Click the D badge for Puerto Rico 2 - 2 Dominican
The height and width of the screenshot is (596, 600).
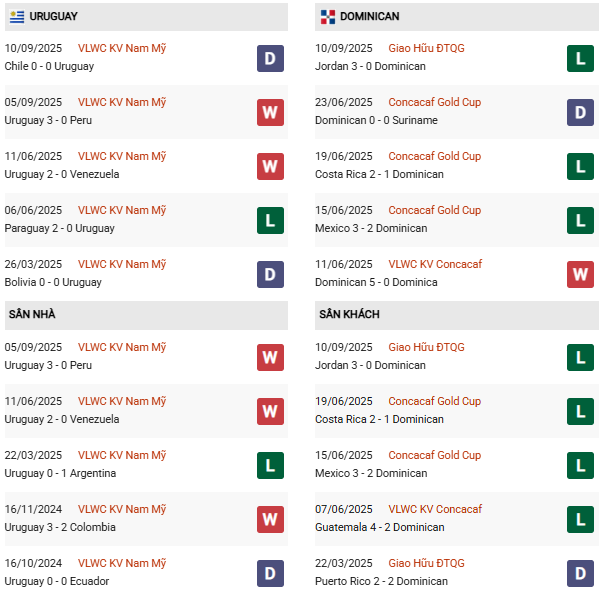(580, 573)
